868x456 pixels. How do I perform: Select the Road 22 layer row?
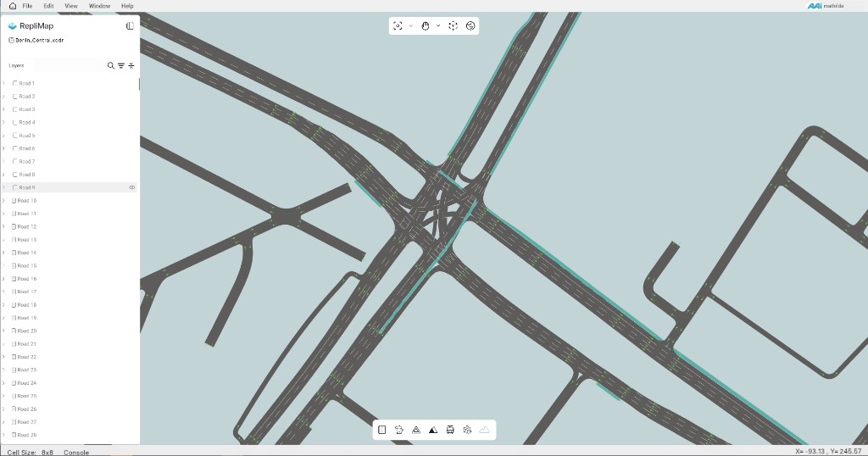(x=70, y=357)
